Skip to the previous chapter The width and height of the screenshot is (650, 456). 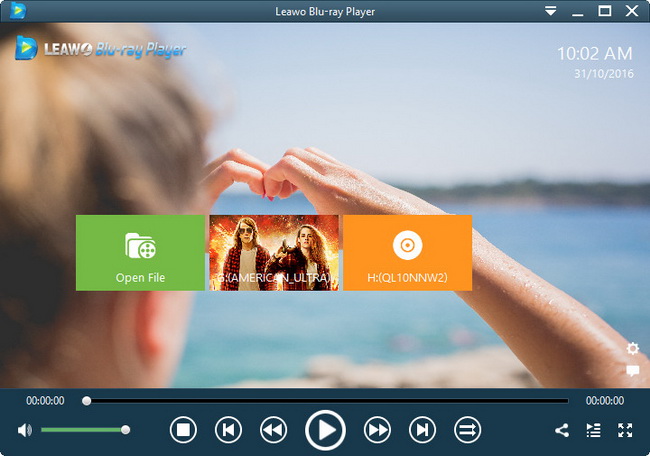(228, 430)
